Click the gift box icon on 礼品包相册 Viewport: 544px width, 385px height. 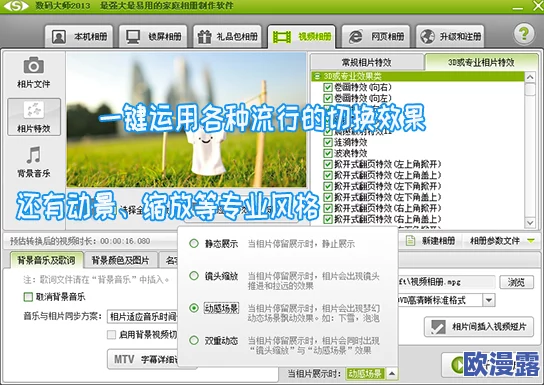[204, 36]
